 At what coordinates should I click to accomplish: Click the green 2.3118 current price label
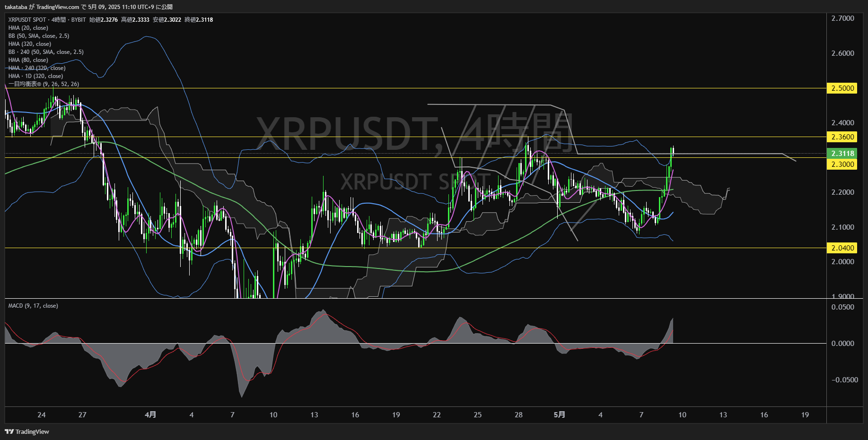(842, 153)
